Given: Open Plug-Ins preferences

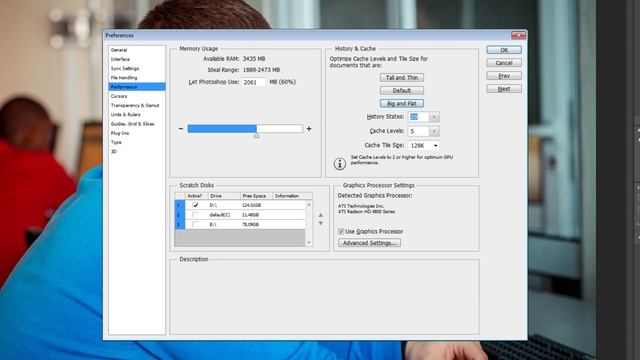Looking at the screenshot, I should (120, 133).
